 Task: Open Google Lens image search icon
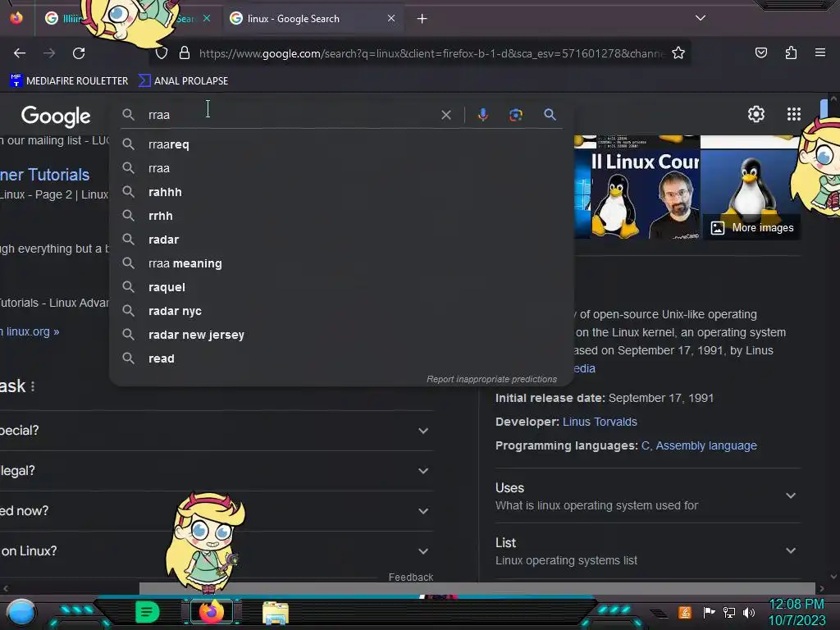pyautogui.click(x=515, y=115)
